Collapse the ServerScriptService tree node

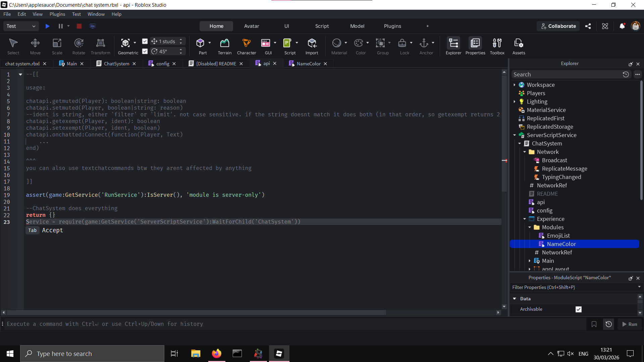[x=515, y=135]
